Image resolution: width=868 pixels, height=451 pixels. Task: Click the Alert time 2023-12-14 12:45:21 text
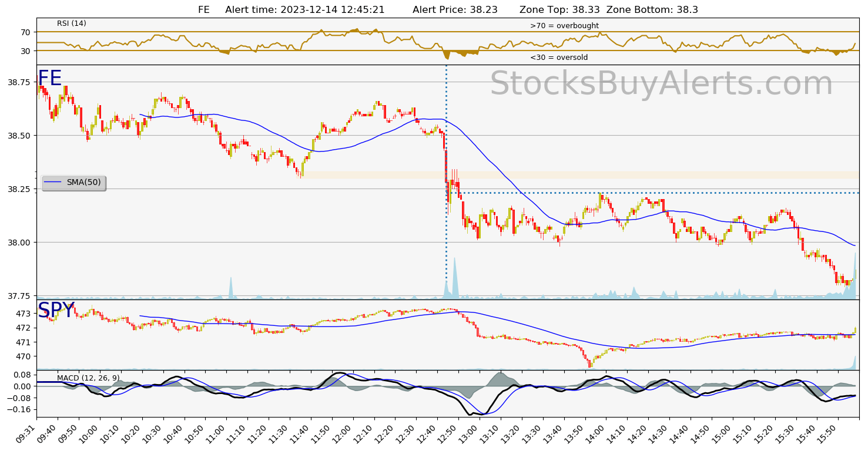(305, 9)
